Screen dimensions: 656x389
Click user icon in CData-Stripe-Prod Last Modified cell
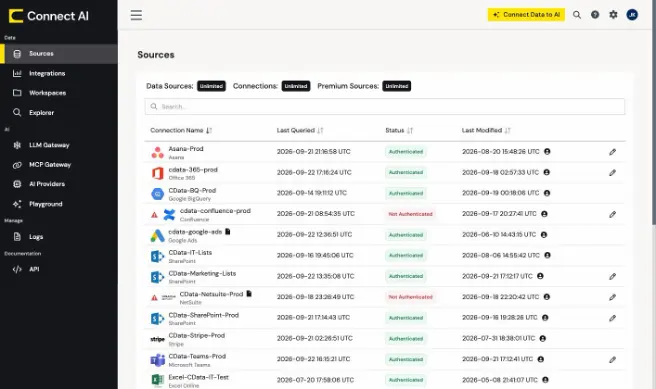coord(542,338)
